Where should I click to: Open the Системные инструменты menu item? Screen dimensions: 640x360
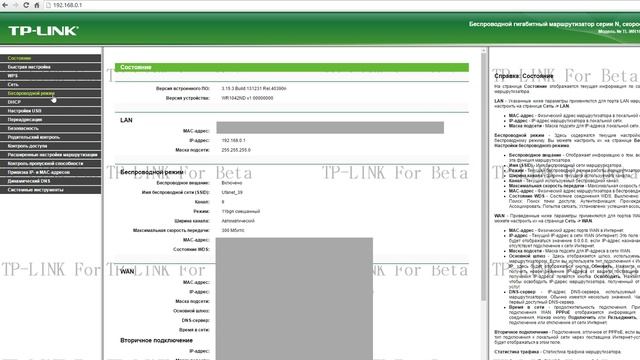point(51,190)
